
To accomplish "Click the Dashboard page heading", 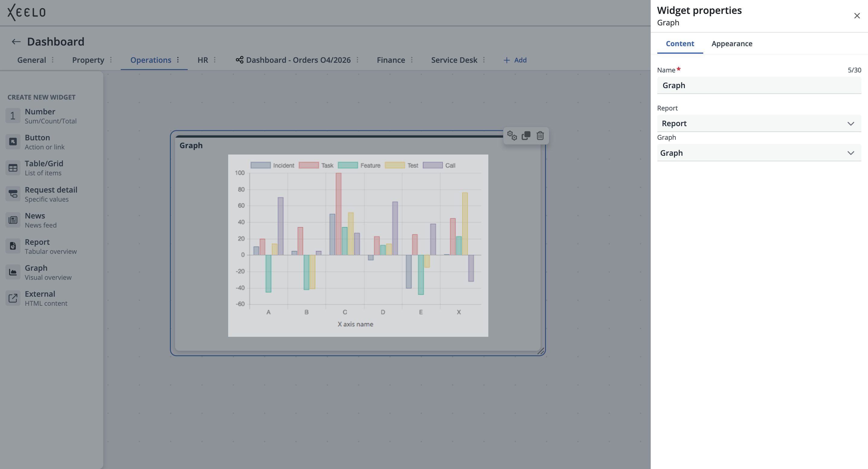I will pos(56,42).
